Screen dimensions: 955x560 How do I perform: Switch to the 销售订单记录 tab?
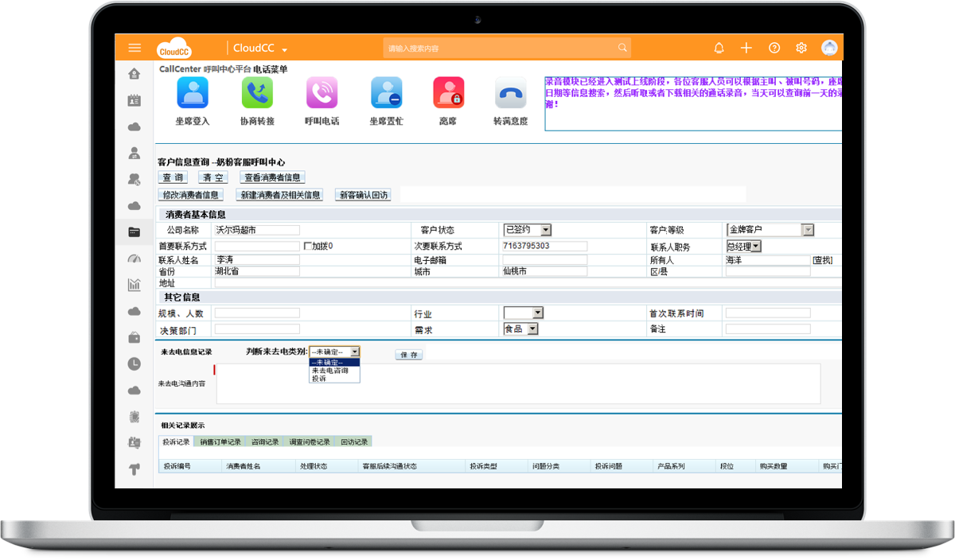point(219,441)
